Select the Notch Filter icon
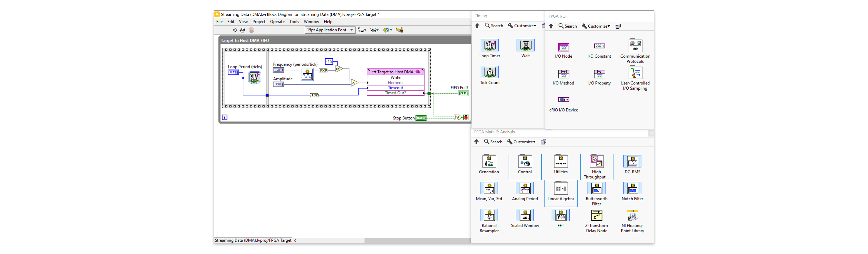 click(x=632, y=188)
